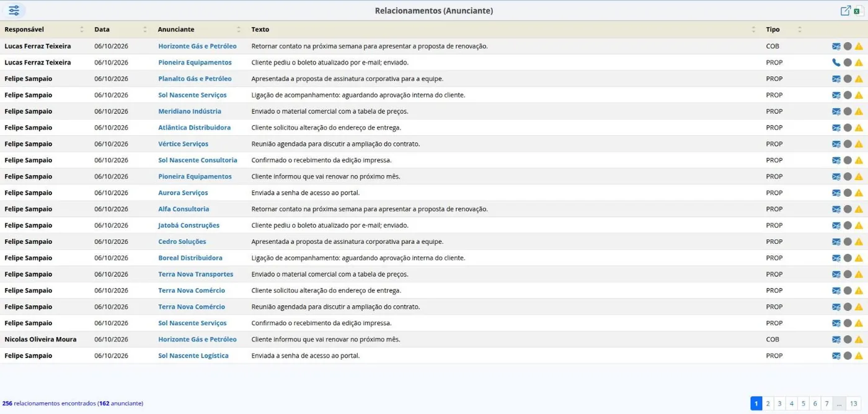868x414 pixels.
Task: Click email icon in Lucas's Horizonte Gás row
Action: click(x=836, y=47)
